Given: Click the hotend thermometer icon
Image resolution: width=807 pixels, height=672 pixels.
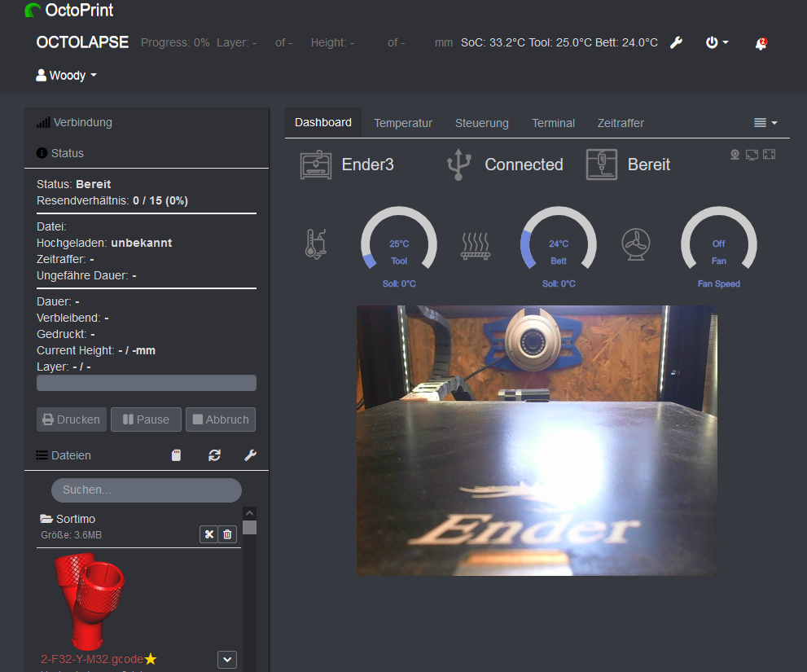Looking at the screenshot, I should tap(315, 244).
